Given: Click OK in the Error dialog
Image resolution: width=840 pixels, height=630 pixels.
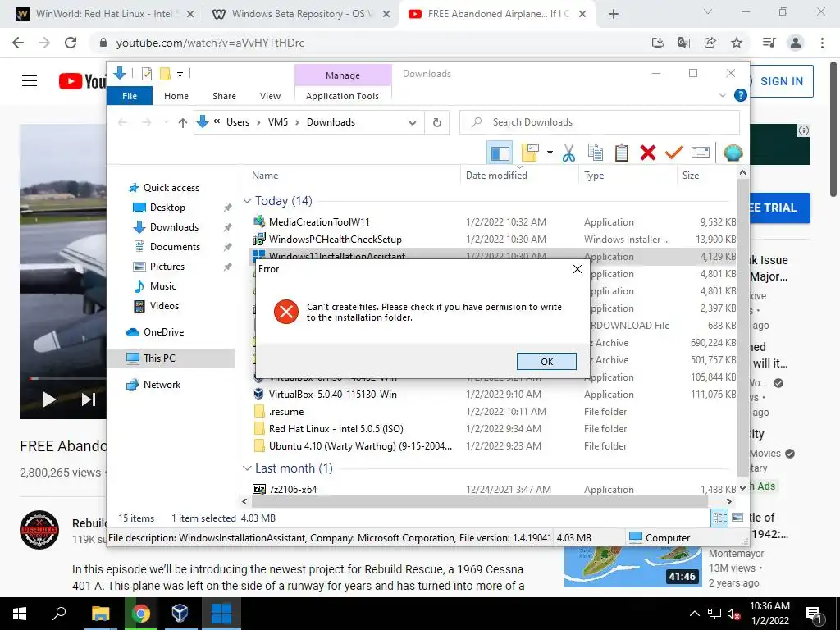Looking at the screenshot, I should 546,362.
